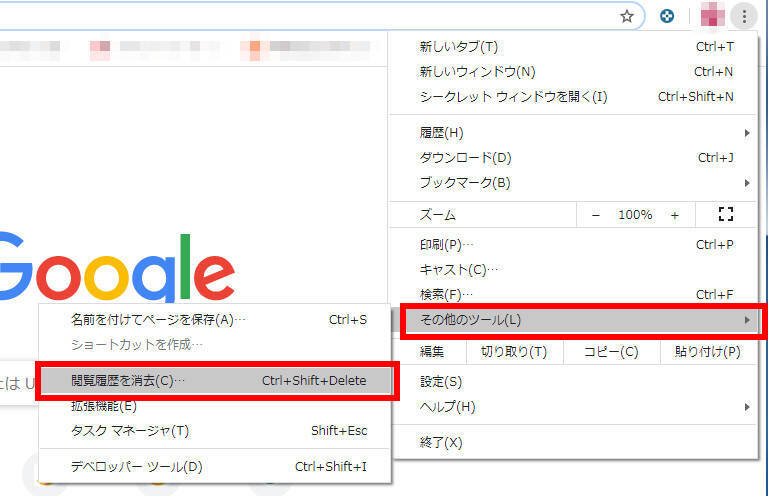Click コピー(C) in the edit row
The image size is (768, 496).
(610, 352)
